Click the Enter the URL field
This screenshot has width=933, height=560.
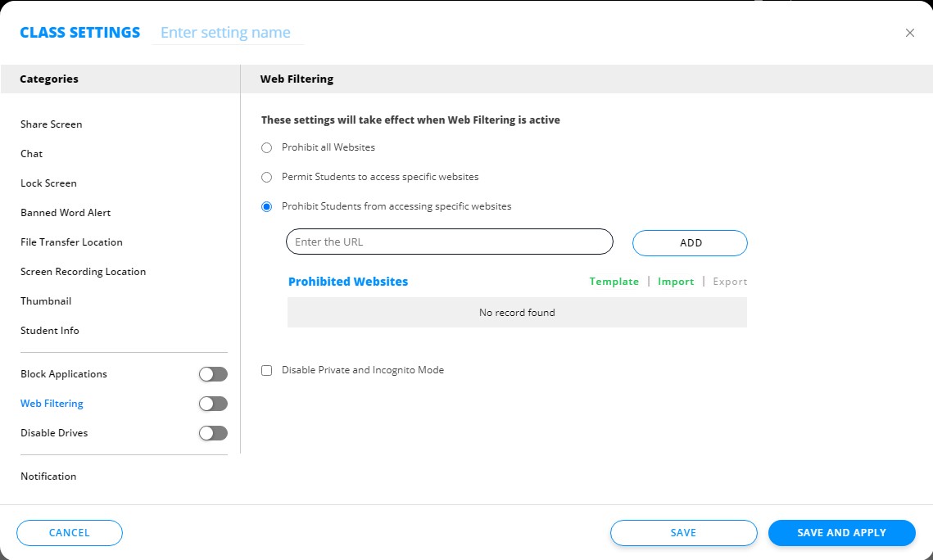tap(449, 242)
